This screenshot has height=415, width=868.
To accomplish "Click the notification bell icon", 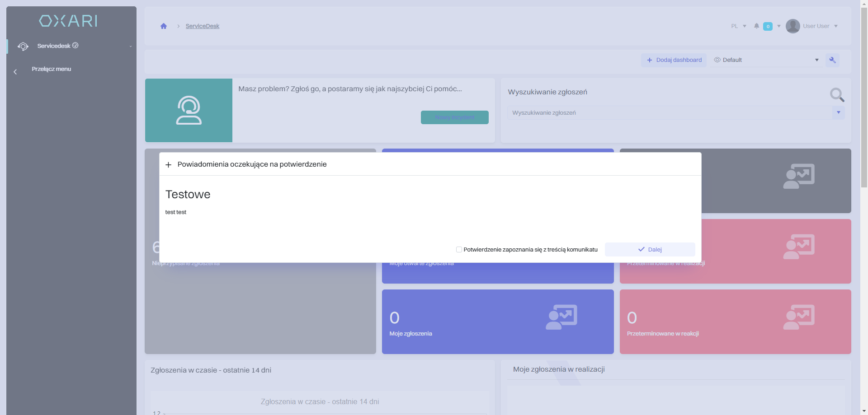I will [756, 26].
